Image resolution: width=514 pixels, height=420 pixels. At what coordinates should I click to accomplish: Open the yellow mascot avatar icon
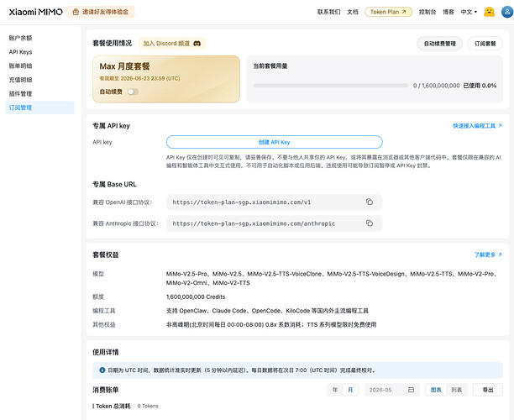tap(489, 12)
